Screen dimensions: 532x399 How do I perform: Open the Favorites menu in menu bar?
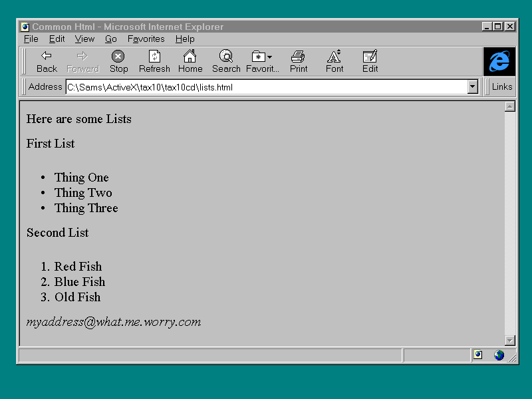click(146, 39)
